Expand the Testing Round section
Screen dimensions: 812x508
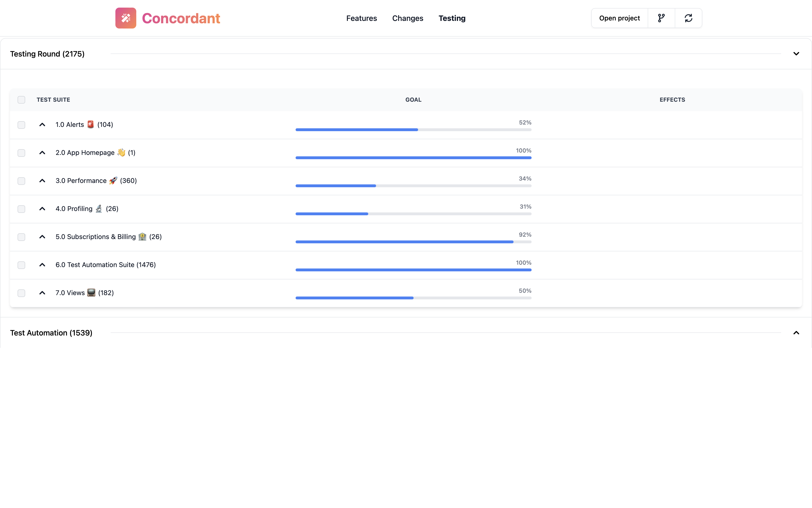tap(797, 53)
